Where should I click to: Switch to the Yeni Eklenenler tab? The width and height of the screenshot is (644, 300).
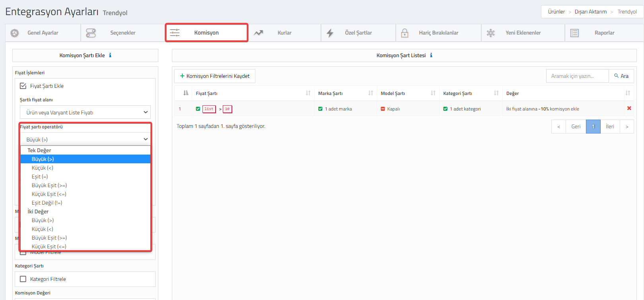pos(523,33)
